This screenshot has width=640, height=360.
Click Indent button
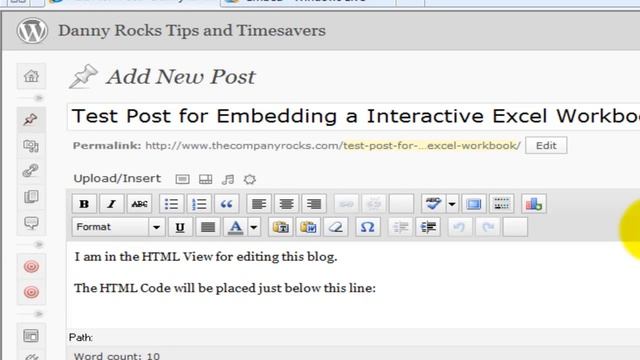pyautogui.click(x=428, y=227)
